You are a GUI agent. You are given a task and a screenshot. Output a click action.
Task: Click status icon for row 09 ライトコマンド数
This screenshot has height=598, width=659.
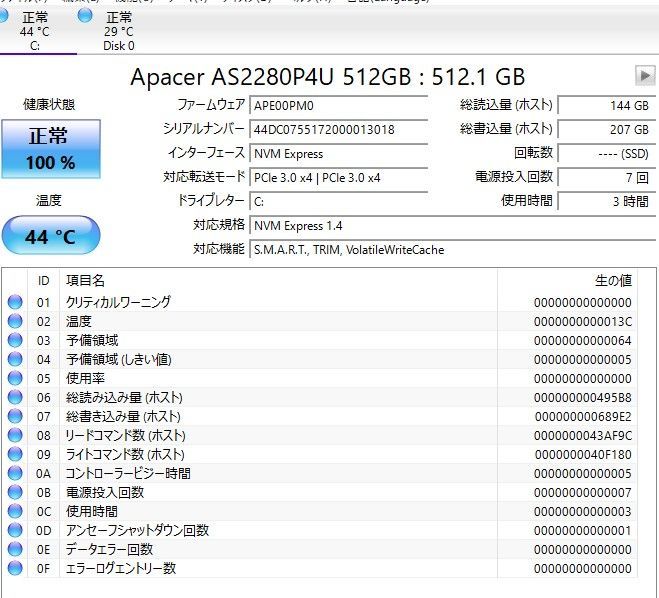[x=15, y=454]
